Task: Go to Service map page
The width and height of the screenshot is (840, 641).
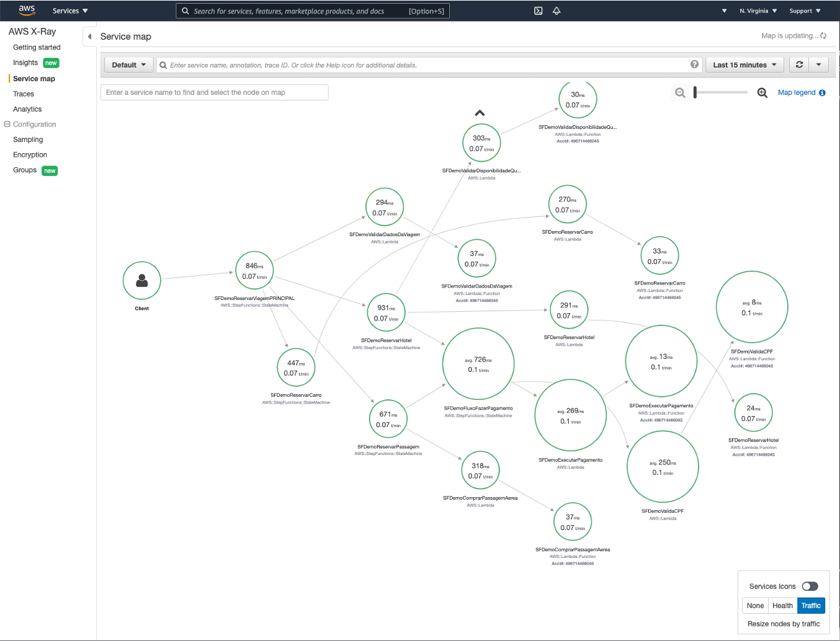Action: pyautogui.click(x=34, y=79)
